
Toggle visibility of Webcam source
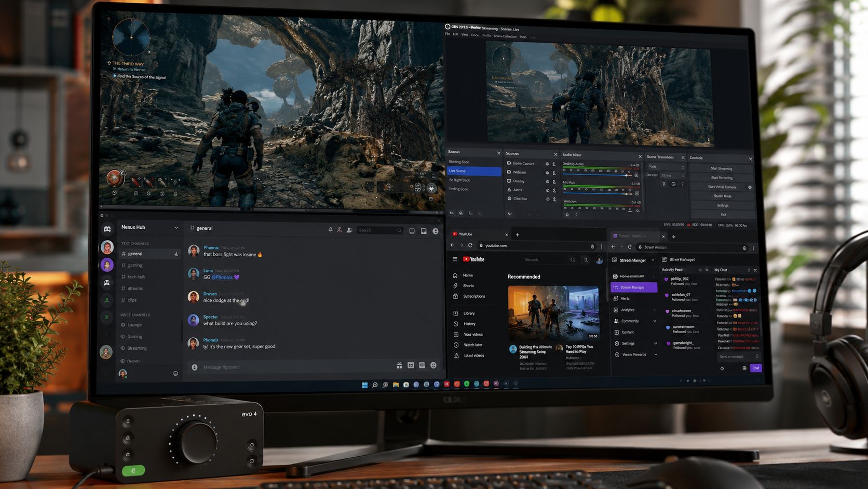[547, 173]
